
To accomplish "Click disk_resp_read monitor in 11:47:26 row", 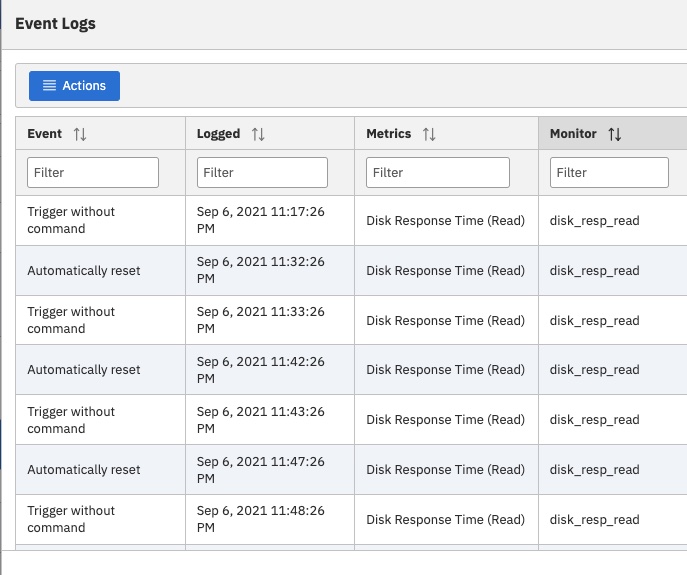I will coord(595,469).
